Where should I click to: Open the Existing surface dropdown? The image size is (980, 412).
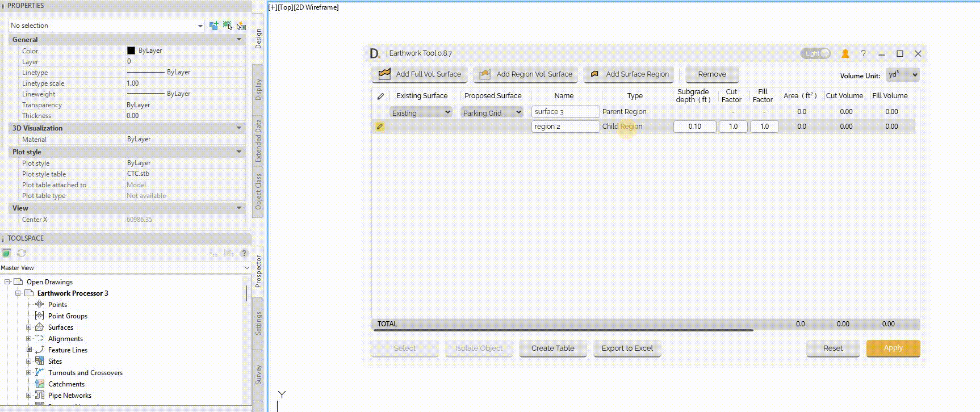[x=421, y=112]
